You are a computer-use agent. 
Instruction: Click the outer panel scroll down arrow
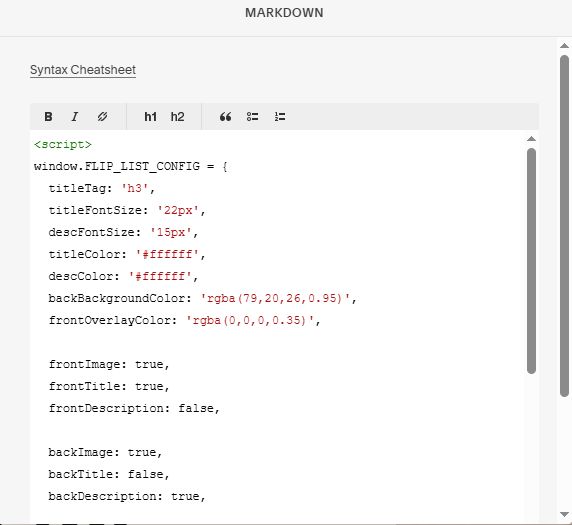pyautogui.click(x=564, y=514)
